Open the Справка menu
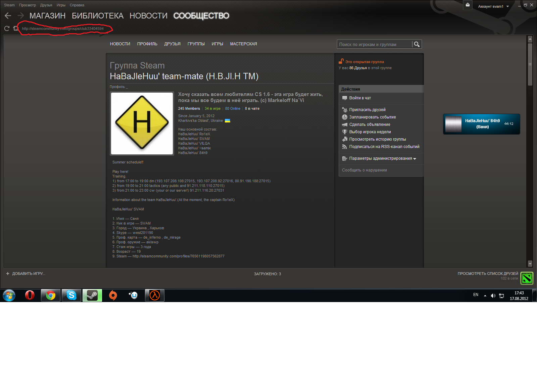 click(x=77, y=5)
